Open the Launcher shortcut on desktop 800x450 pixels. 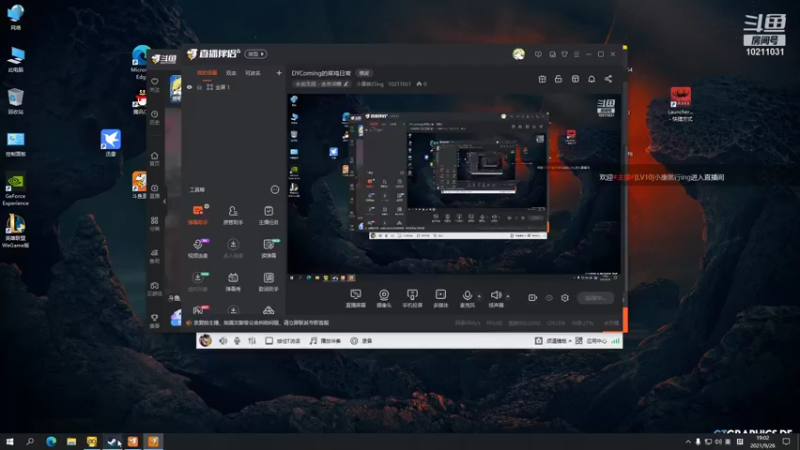point(680,105)
